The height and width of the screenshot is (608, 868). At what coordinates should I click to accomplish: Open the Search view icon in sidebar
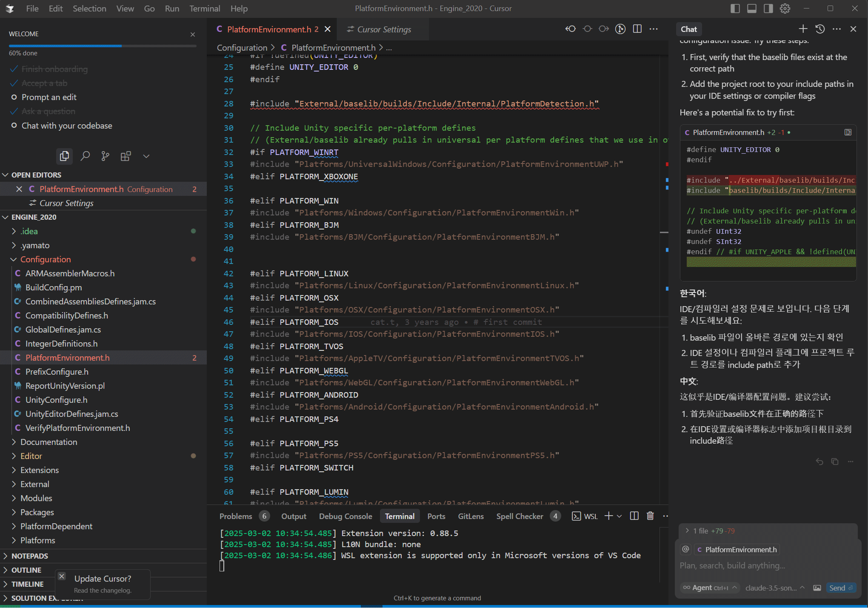[85, 156]
